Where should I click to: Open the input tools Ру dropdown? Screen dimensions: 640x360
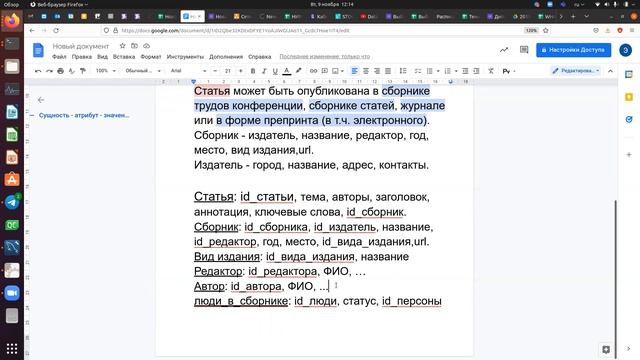(509, 71)
